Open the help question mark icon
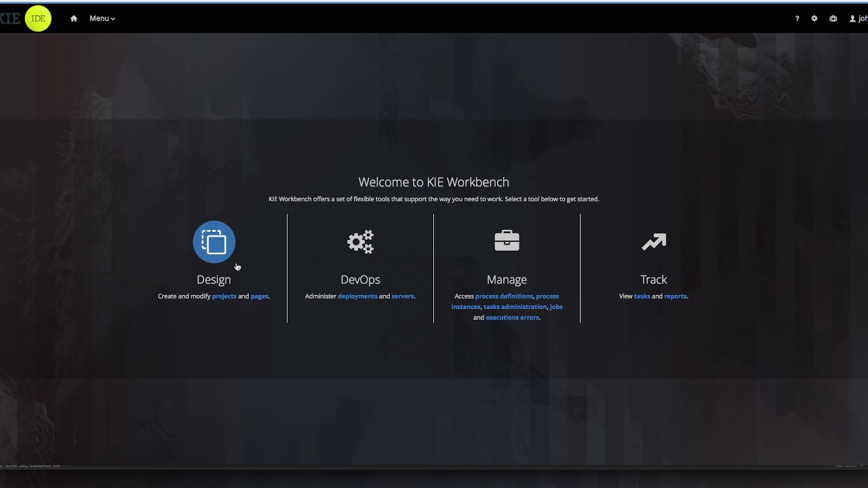Screen dimensions: 868x488 tap(797, 19)
